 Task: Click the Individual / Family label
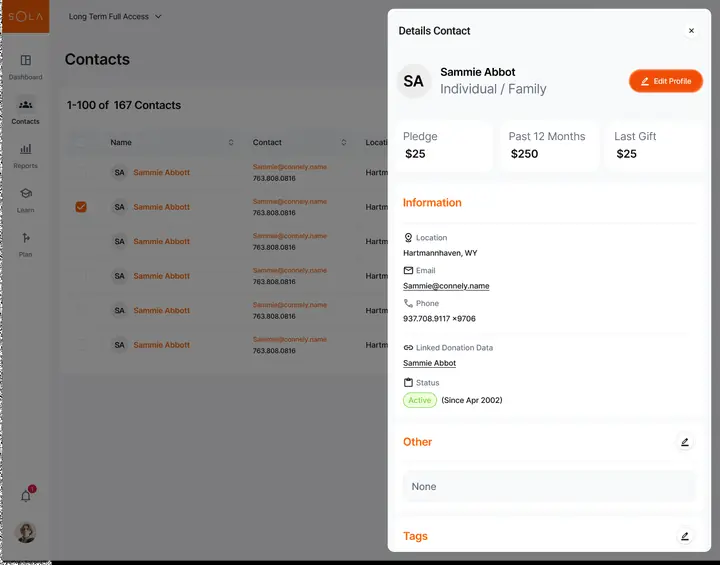coord(493,89)
